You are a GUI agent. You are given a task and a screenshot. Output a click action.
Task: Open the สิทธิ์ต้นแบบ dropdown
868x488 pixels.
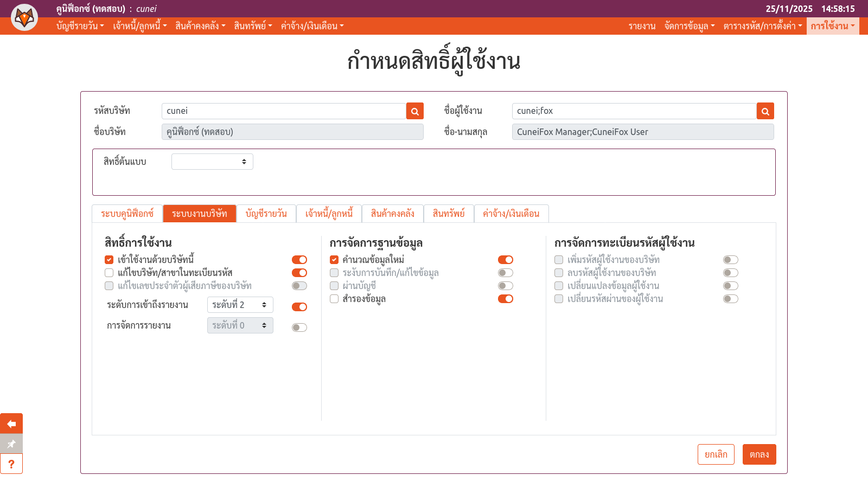coord(212,162)
